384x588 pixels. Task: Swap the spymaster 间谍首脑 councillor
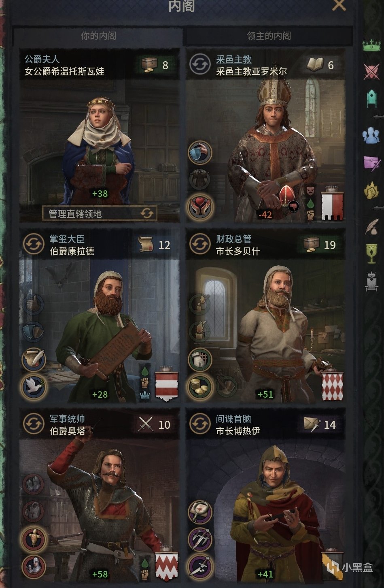coord(200,424)
